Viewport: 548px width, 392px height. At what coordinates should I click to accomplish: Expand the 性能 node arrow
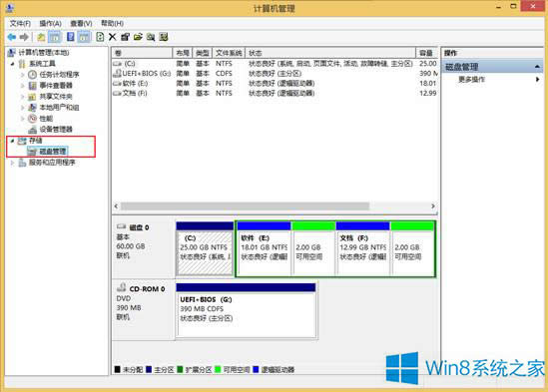(22, 118)
